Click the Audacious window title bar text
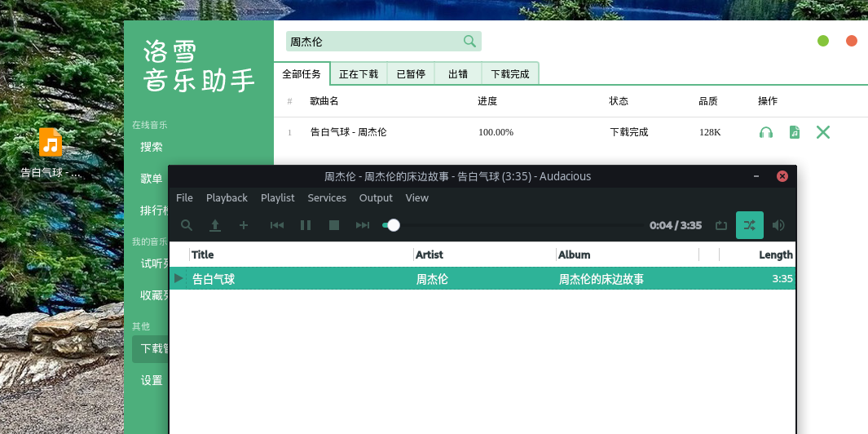 (x=458, y=176)
